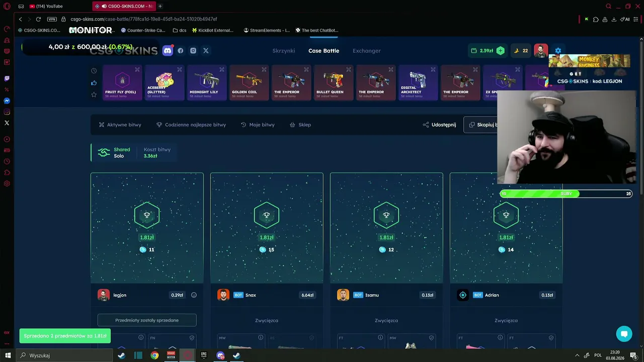
Task: Open the Windows notification center icon
Action: (633, 355)
